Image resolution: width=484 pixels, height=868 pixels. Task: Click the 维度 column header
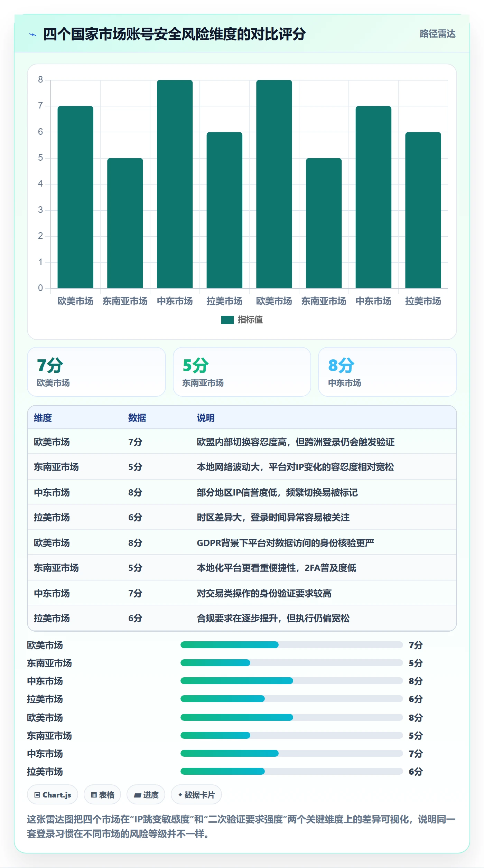coord(43,418)
